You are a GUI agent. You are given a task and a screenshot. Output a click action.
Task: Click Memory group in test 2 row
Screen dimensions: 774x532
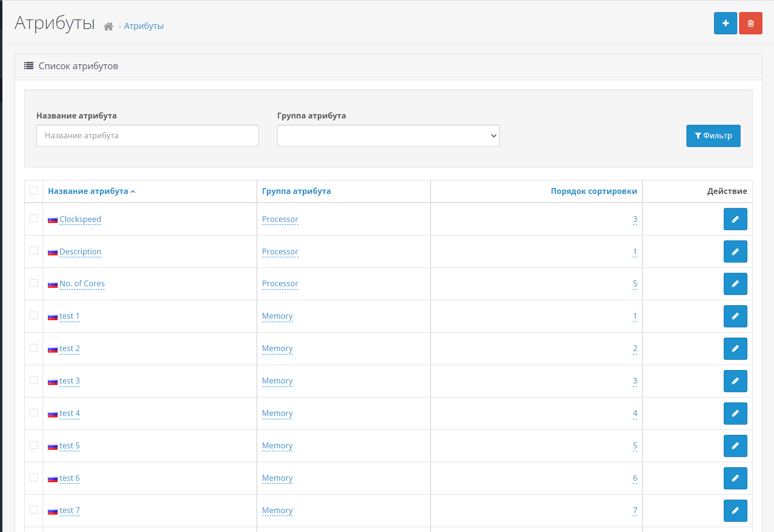point(277,348)
